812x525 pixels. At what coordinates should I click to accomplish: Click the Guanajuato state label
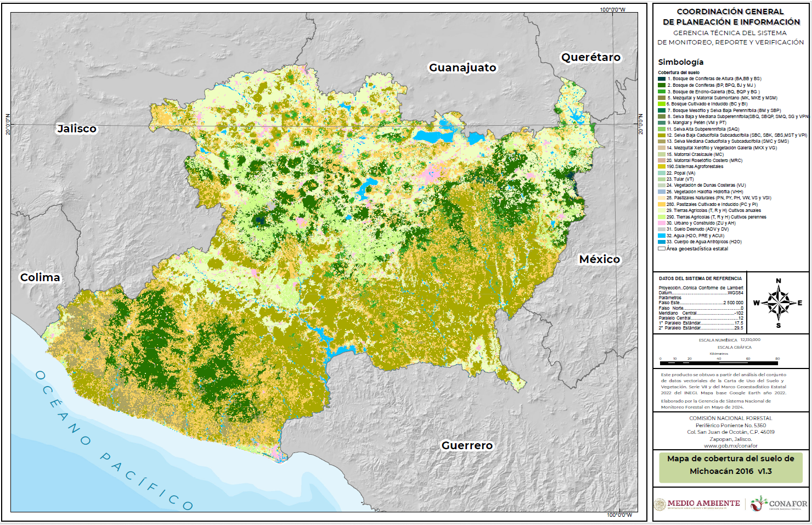pyautogui.click(x=463, y=68)
